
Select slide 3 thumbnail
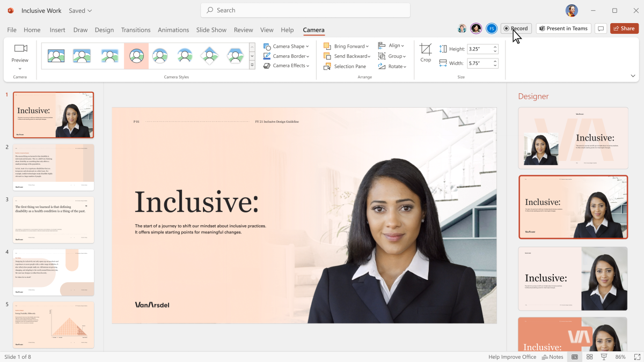pos(53,219)
